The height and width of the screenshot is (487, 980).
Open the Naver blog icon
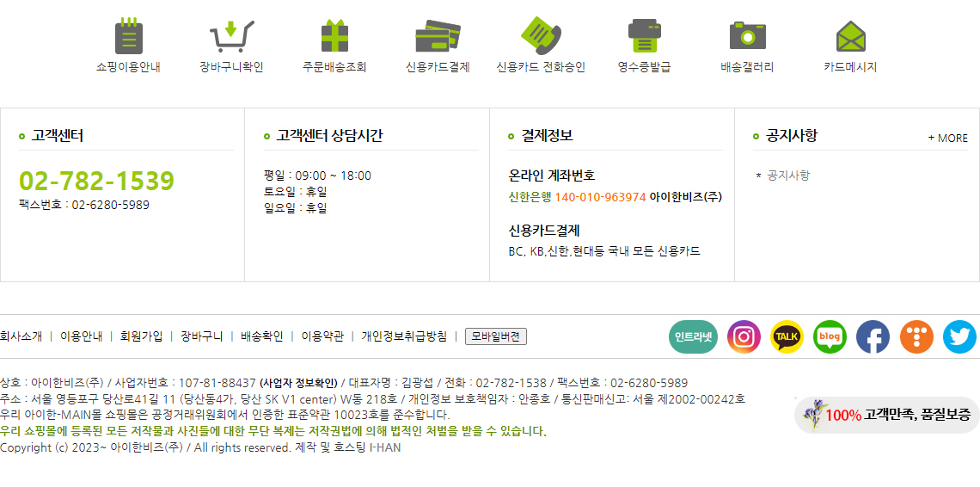coord(830,336)
